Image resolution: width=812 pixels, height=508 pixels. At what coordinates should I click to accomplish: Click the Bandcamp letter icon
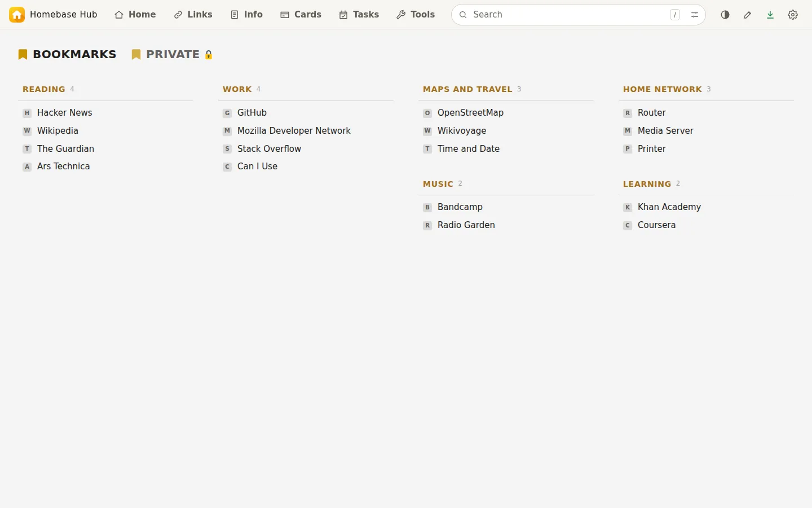point(427,207)
